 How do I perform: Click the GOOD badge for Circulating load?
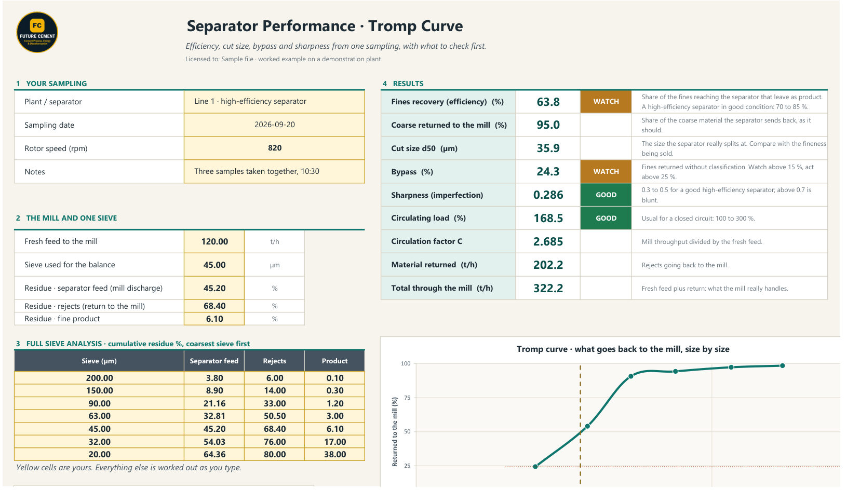606,218
